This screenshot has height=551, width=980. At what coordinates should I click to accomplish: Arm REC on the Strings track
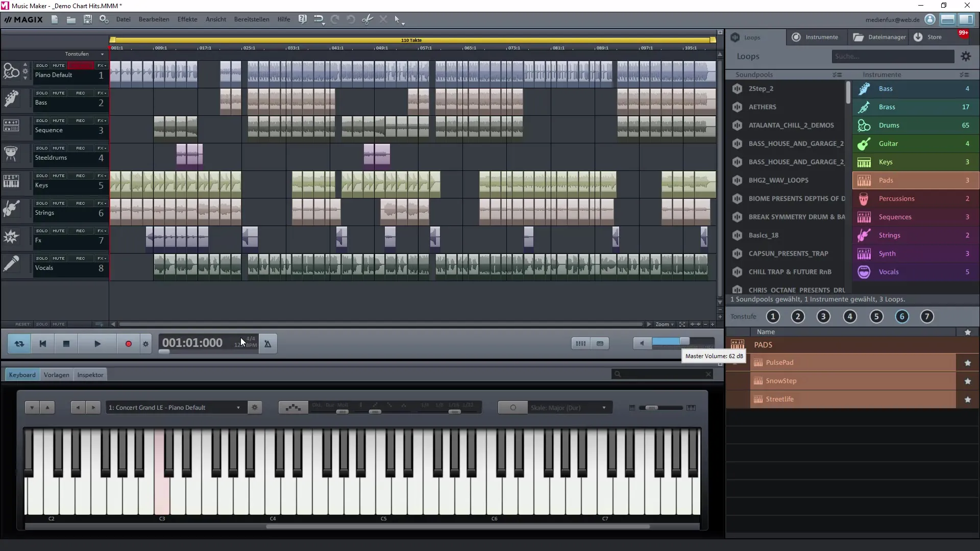coord(80,203)
